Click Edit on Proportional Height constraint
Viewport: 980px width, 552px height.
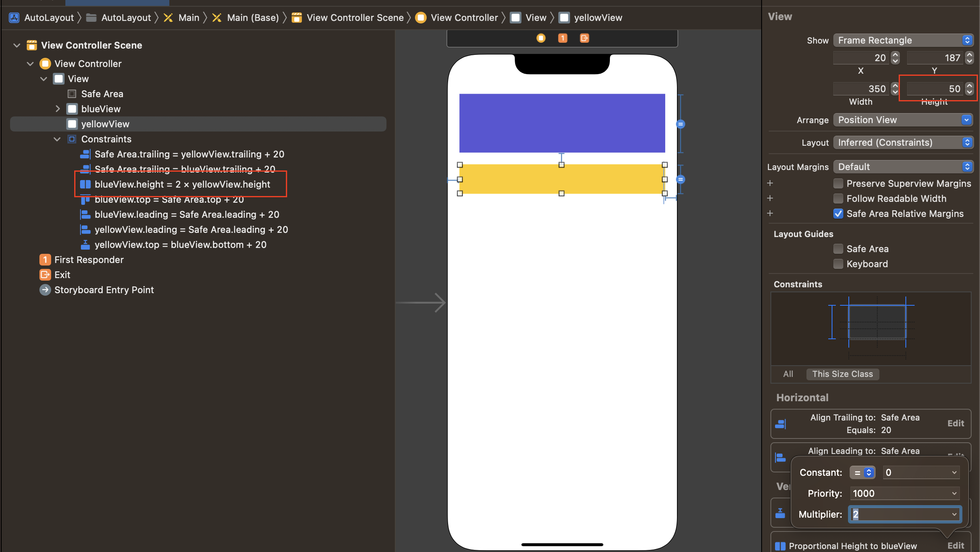[x=956, y=545]
